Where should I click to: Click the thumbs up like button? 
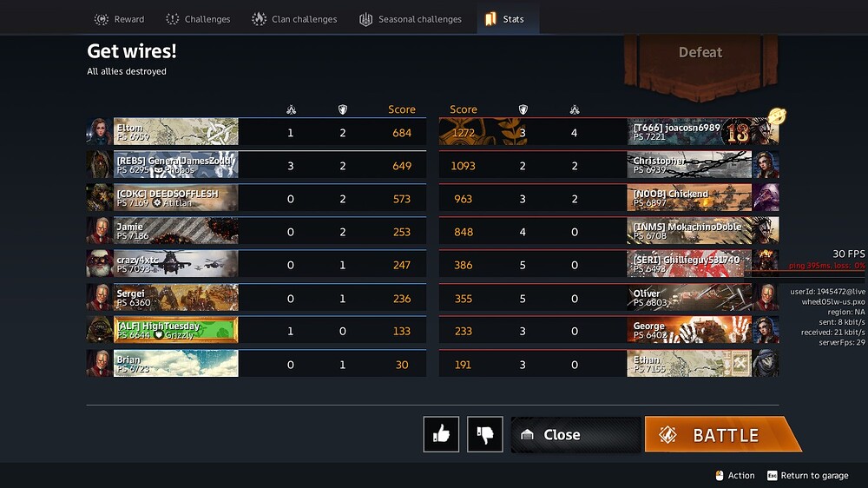(x=441, y=434)
